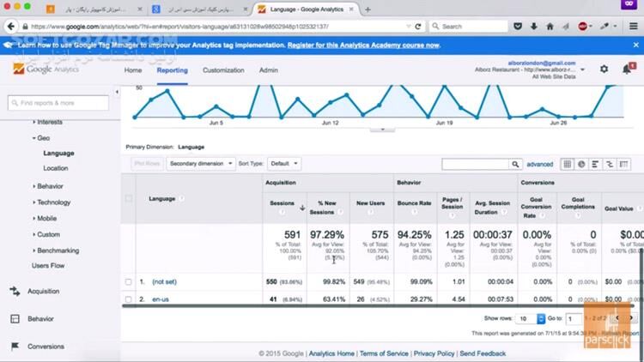Click the 'advanced' filter link
Viewport: 644px width, 362px height.
point(539,164)
